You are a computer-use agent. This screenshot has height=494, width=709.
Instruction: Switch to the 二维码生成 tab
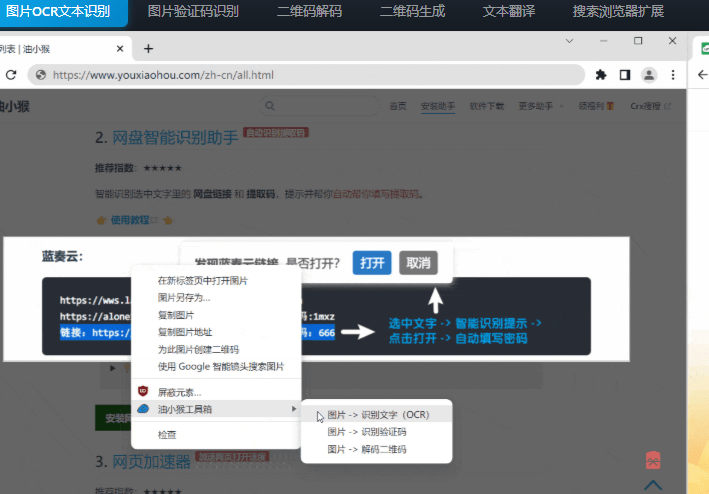pos(414,12)
